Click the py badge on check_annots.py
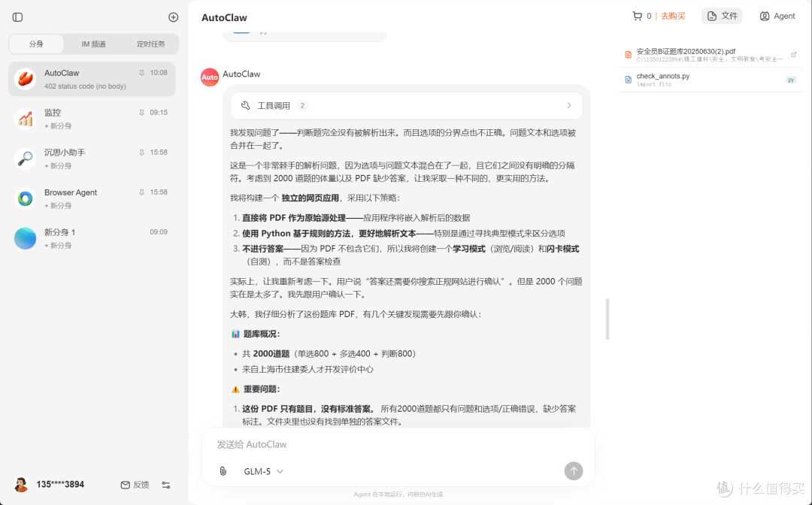The height and width of the screenshot is (505, 812). [791, 80]
